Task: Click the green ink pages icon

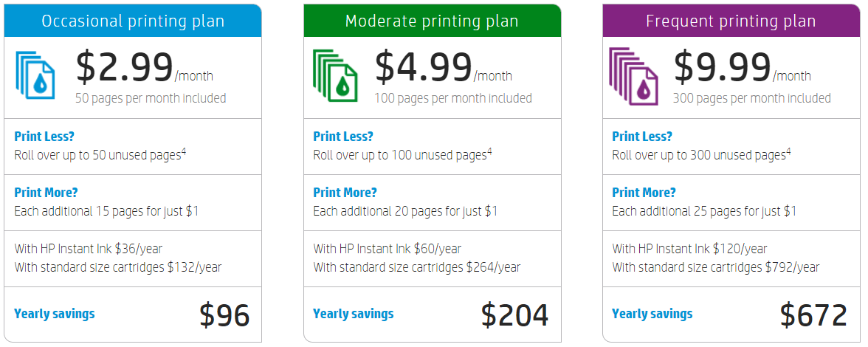Action: (334, 73)
